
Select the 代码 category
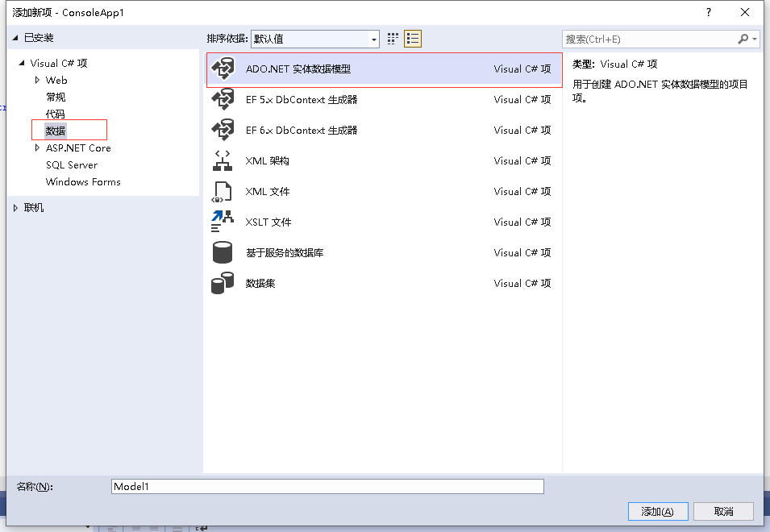[x=56, y=114]
